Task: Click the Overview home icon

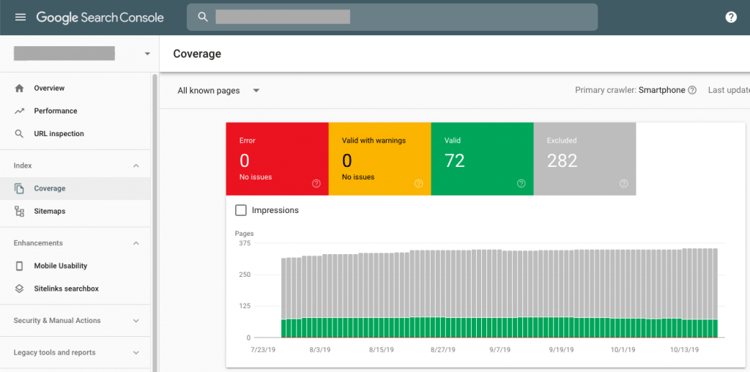Action: pyautogui.click(x=19, y=88)
